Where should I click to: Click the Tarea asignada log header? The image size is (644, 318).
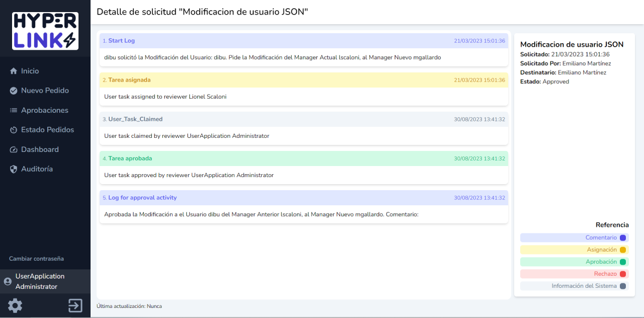[303, 80]
